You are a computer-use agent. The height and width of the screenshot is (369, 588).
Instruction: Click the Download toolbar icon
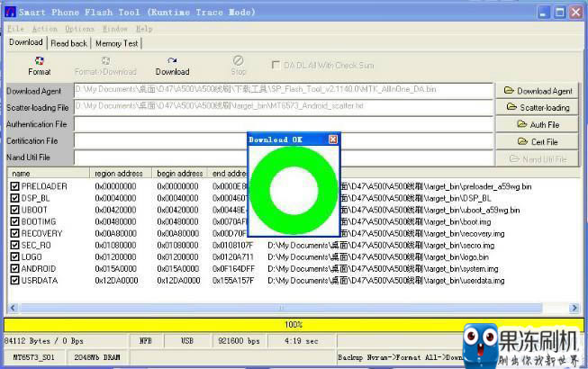click(172, 65)
